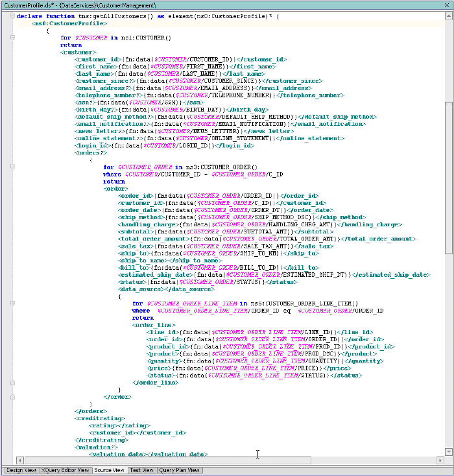This screenshot has height=476, width=454.
Task: Click the <estimated_ship_date> element line
Action: click(274, 275)
